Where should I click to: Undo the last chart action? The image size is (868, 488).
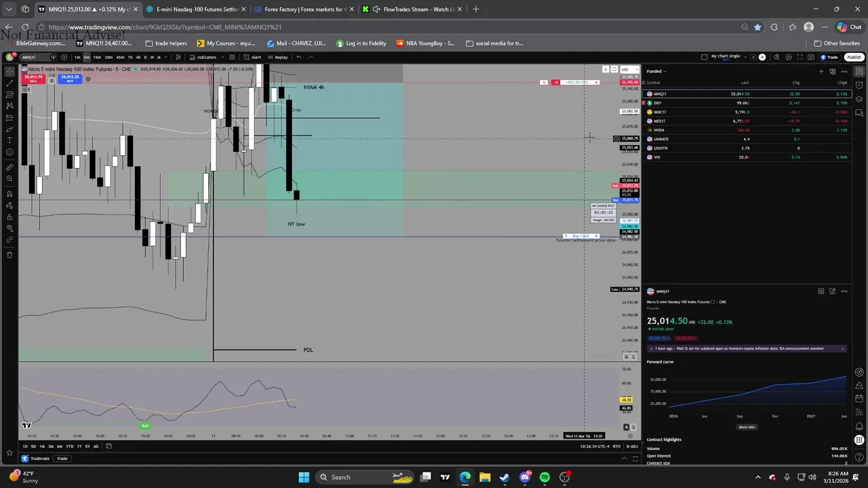[x=299, y=57]
